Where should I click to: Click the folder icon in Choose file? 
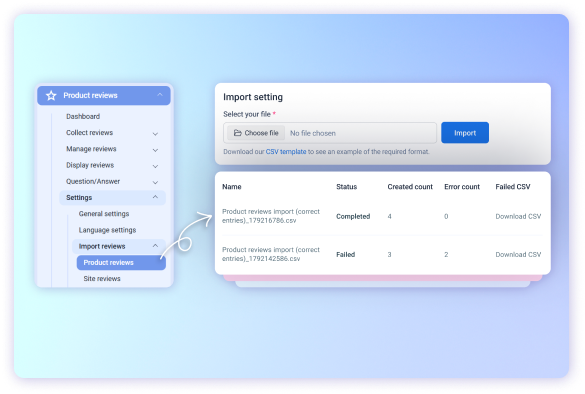tap(238, 133)
